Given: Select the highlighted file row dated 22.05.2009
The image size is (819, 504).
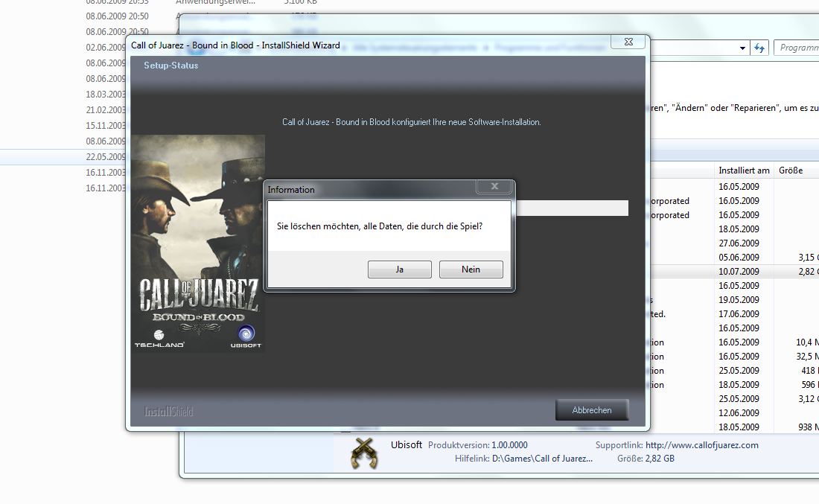Looking at the screenshot, I should click(63, 156).
